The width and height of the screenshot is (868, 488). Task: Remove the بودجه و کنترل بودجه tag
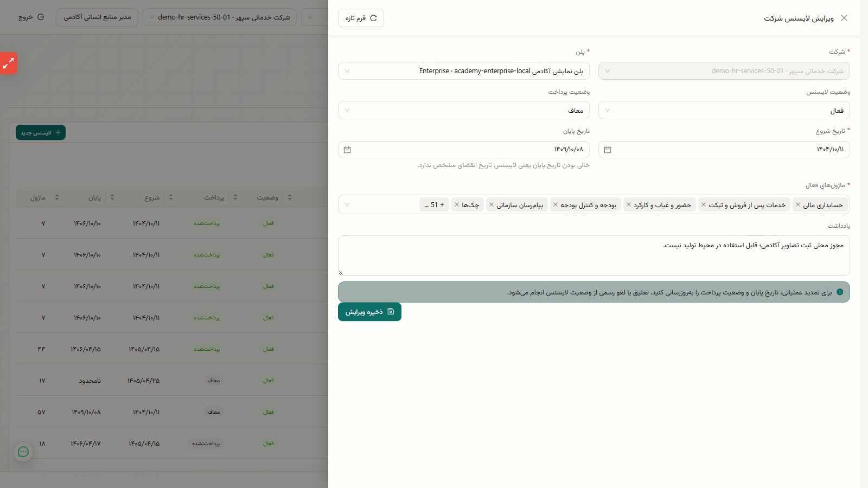(555, 204)
